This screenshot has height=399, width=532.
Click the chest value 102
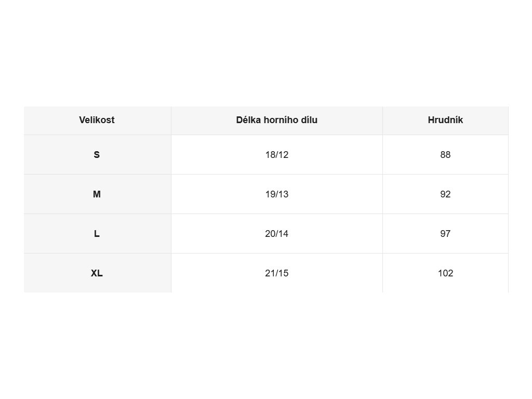[445, 273]
